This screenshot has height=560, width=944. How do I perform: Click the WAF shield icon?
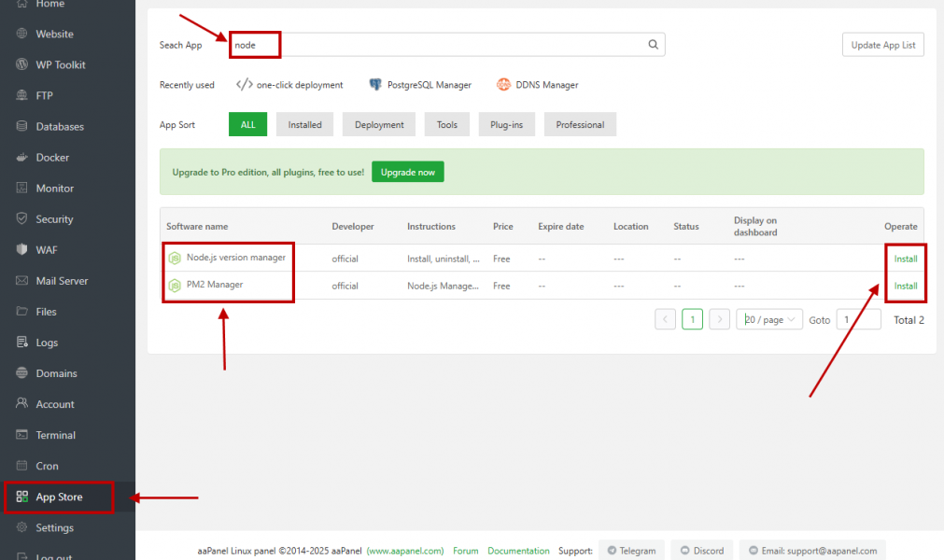click(x=21, y=249)
